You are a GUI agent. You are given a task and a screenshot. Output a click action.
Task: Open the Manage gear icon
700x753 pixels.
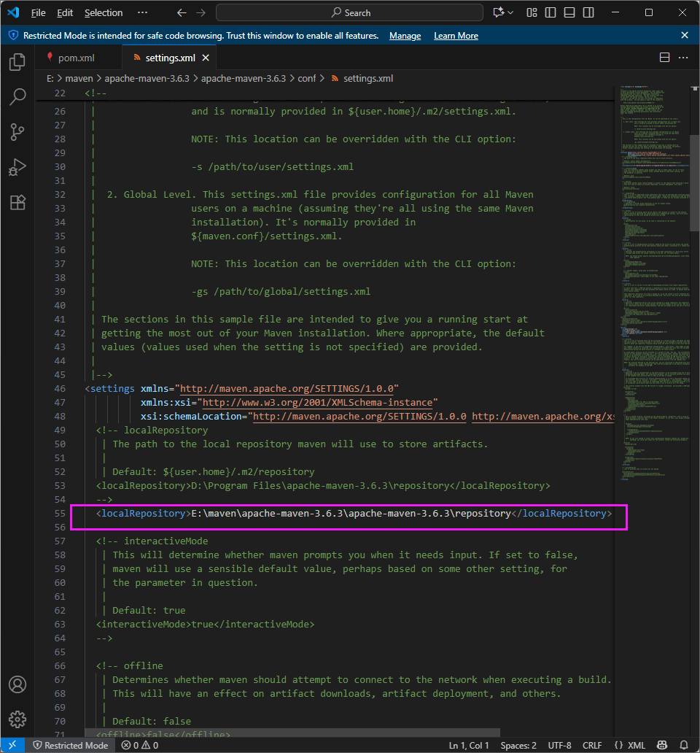tap(17, 719)
